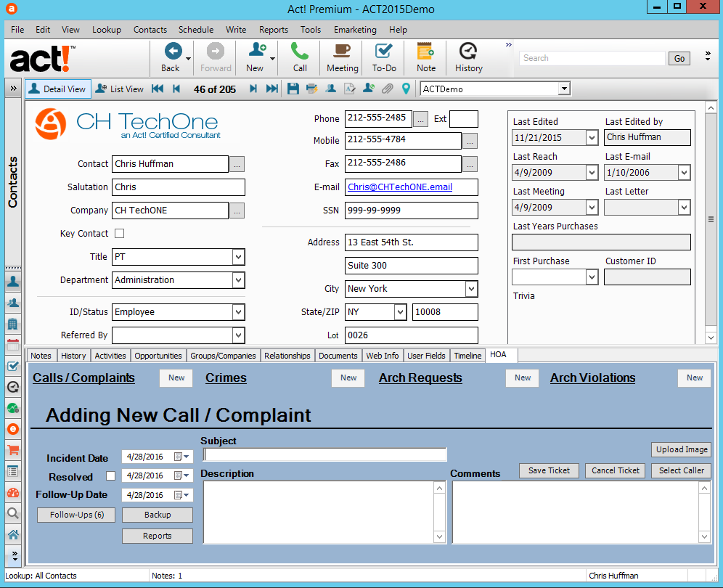Click the Backup button
The width and height of the screenshot is (723, 588).
[158, 515]
